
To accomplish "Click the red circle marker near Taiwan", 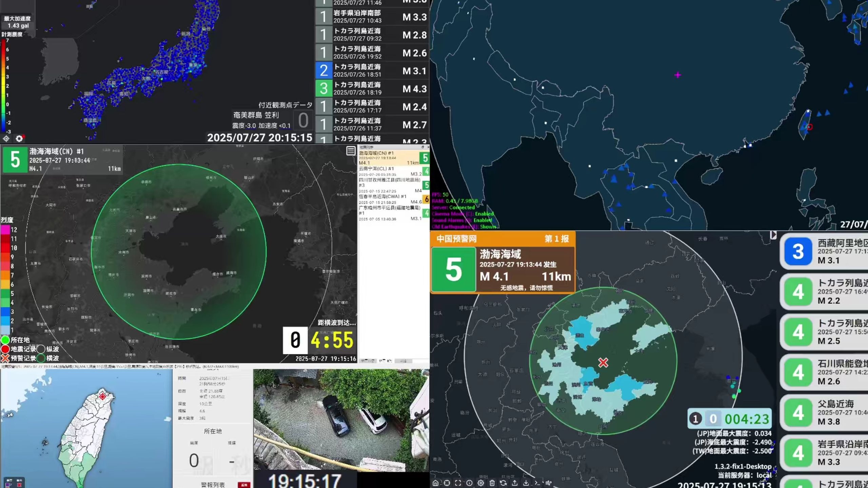I will tap(810, 127).
